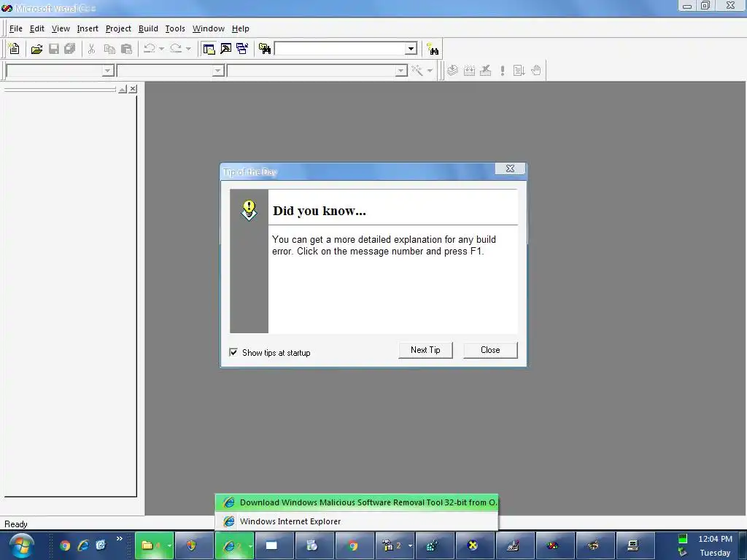The image size is (747, 560).
Task: Open the Insert menu
Action: coord(88,28)
